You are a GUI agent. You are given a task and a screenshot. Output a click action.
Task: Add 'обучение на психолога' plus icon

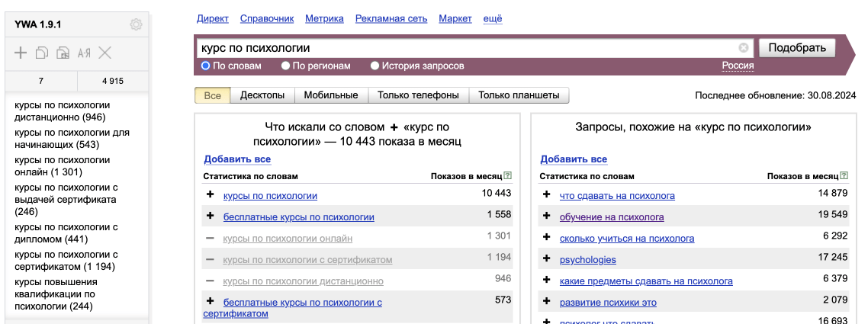pos(546,217)
